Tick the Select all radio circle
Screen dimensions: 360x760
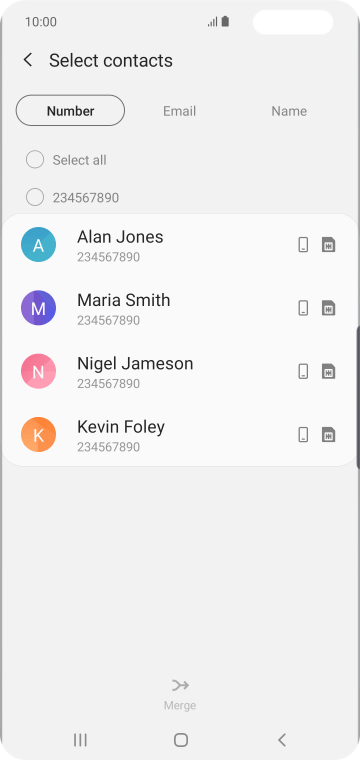click(35, 159)
